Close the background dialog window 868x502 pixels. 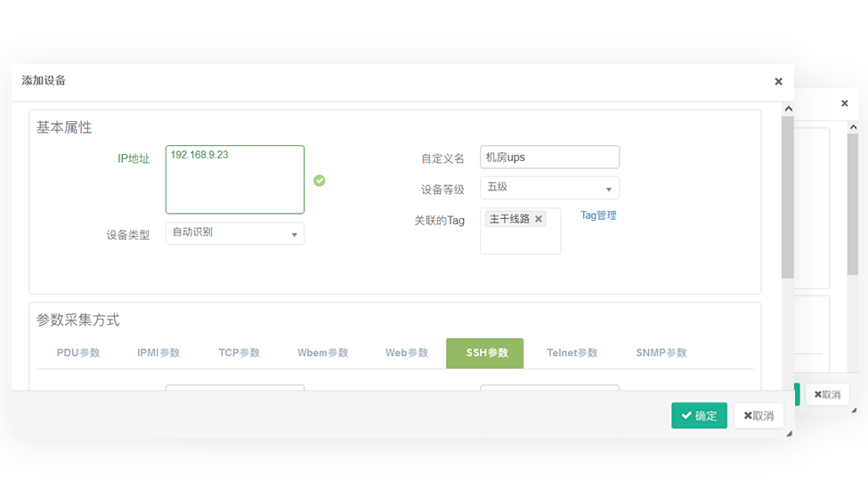pyautogui.click(x=845, y=103)
